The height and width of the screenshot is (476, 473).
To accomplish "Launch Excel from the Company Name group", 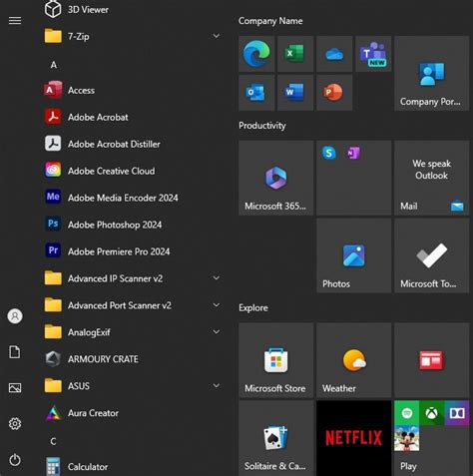I will 295,54.
